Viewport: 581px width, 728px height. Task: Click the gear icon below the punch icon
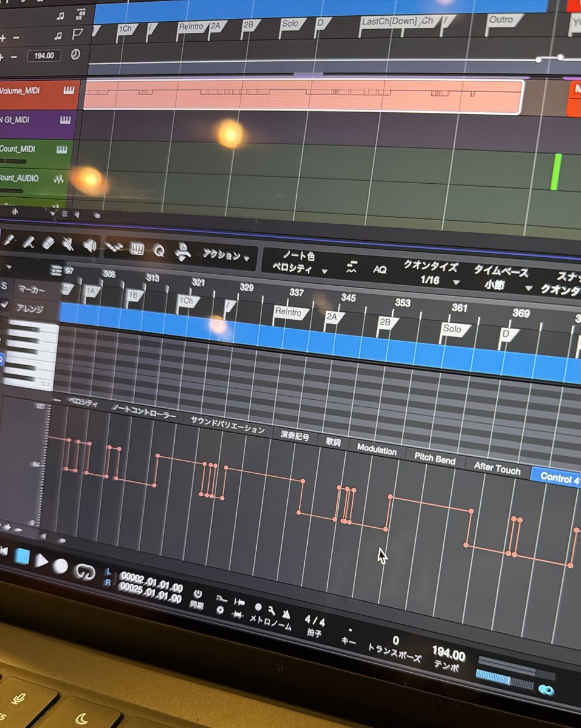coord(220,610)
